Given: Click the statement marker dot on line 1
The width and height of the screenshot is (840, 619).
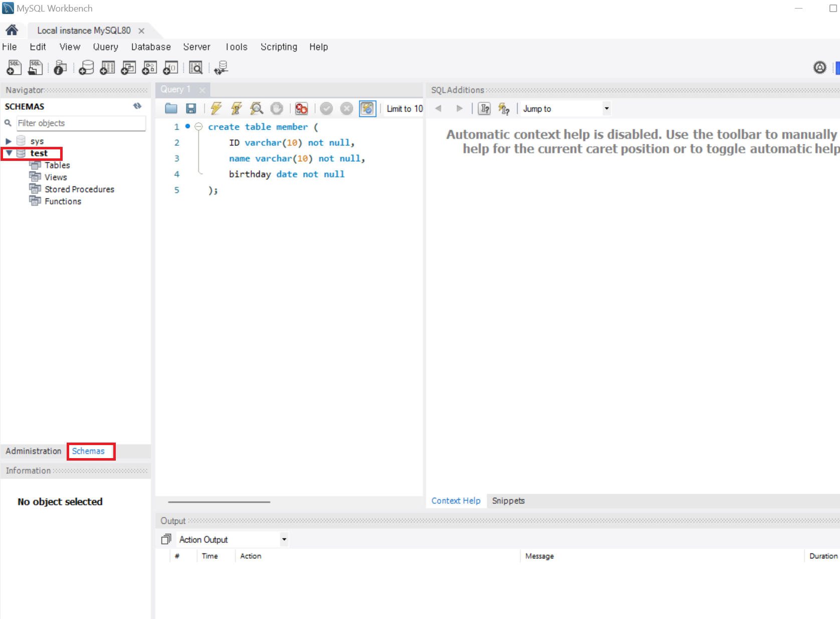Looking at the screenshot, I should (x=187, y=126).
